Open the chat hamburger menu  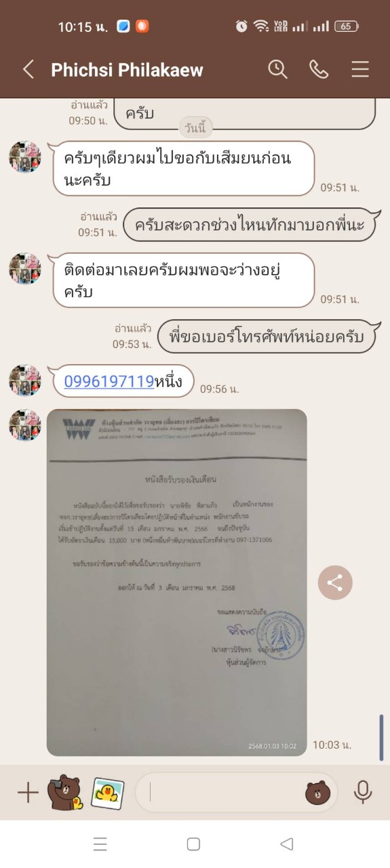tap(360, 69)
